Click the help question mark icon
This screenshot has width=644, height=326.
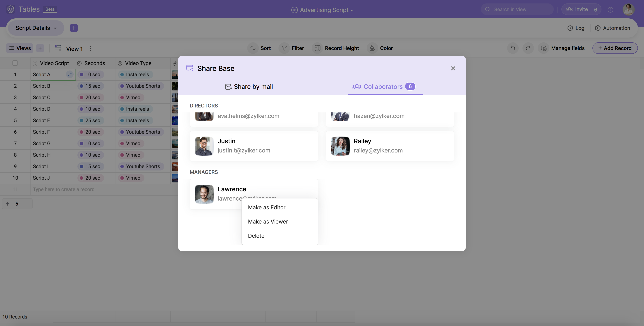(610, 10)
